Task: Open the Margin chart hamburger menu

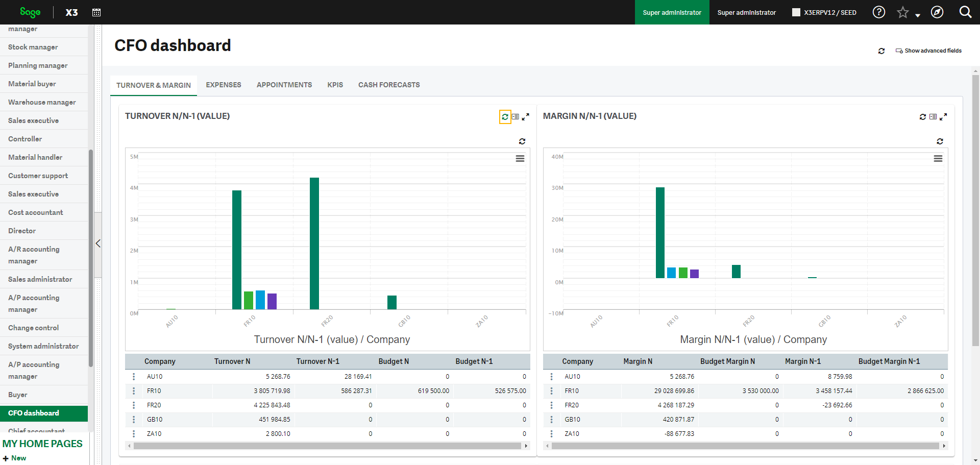Action: pyautogui.click(x=938, y=159)
